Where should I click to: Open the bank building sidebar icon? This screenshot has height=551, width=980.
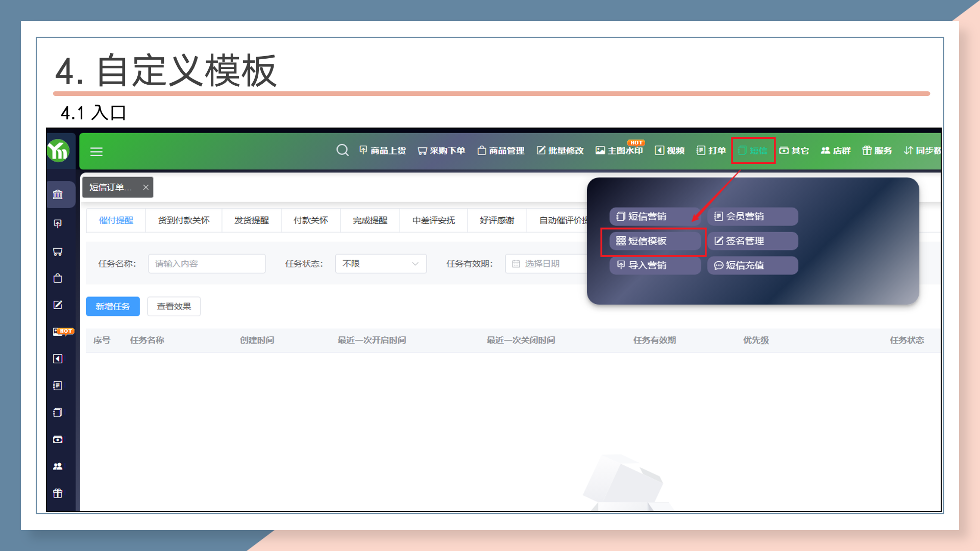(58, 194)
